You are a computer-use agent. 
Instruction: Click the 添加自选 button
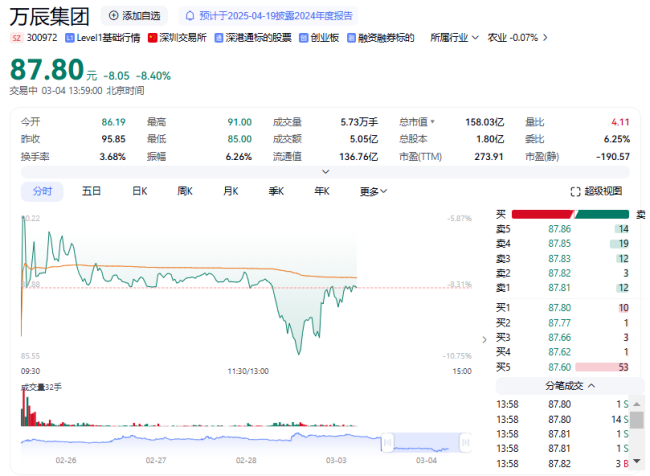coord(134,16)
